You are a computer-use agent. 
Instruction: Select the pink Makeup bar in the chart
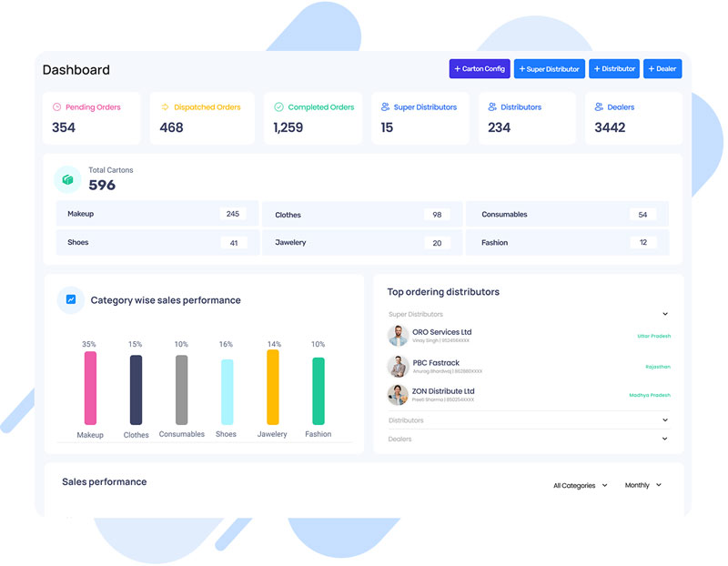pos(90,387)
